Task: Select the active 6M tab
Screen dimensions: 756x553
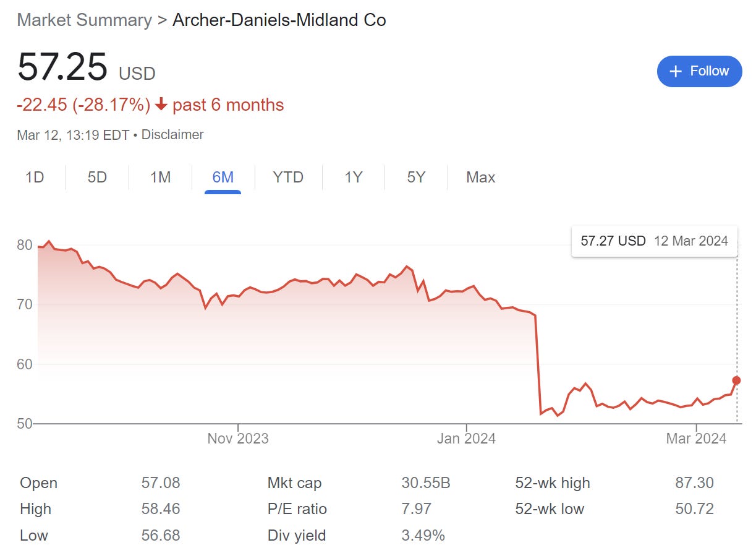Action: click(223, 178)
